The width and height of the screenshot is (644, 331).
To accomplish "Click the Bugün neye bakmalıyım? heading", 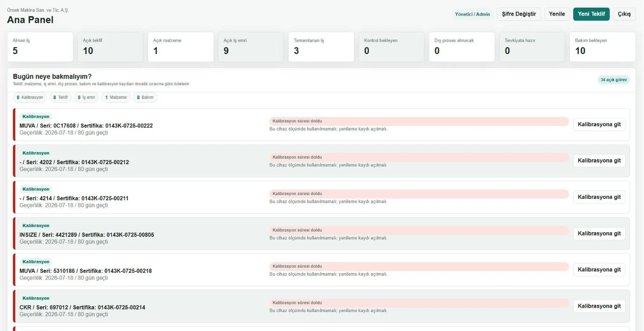I will 52,76.
